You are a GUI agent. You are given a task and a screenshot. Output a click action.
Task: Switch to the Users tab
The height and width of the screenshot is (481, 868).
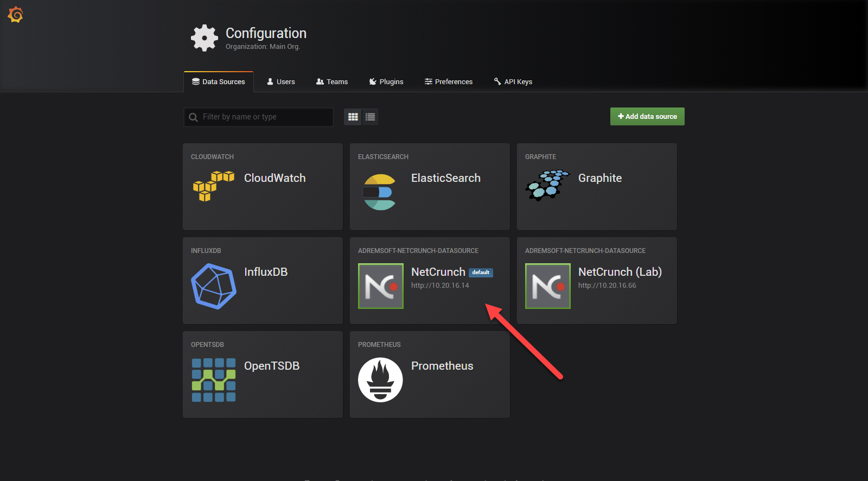(x=281, y=82)
